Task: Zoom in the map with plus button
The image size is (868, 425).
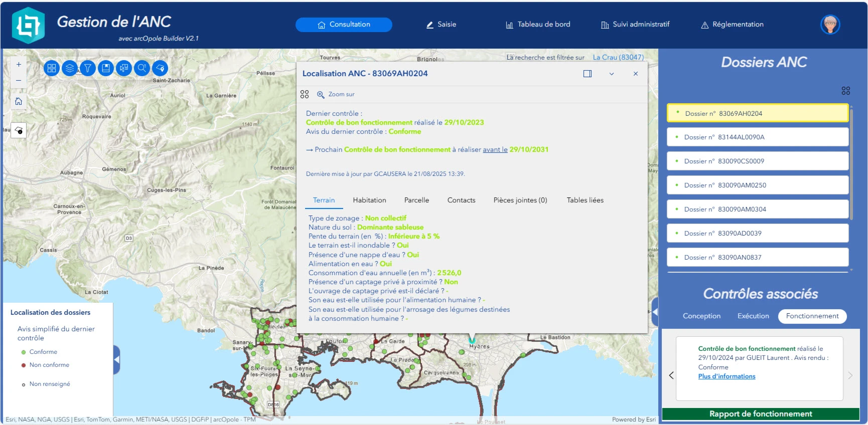Action: click(x=19, y=65)
